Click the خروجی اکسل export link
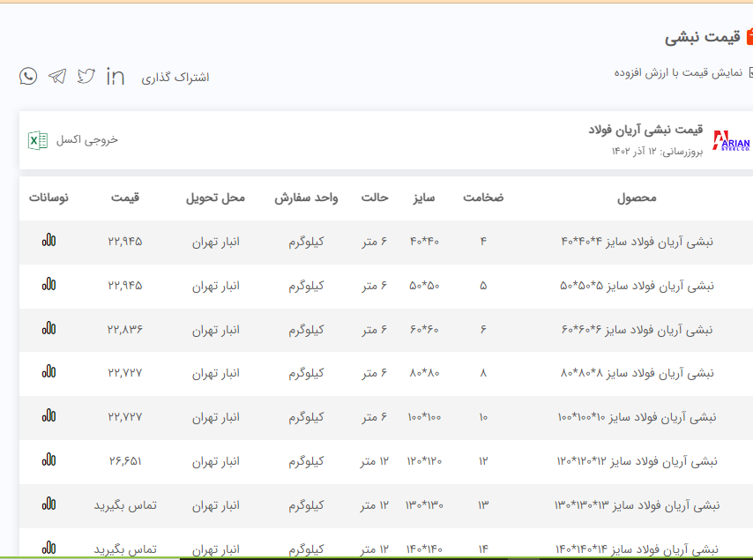The image size is (753, 560). tap(87, 139)
